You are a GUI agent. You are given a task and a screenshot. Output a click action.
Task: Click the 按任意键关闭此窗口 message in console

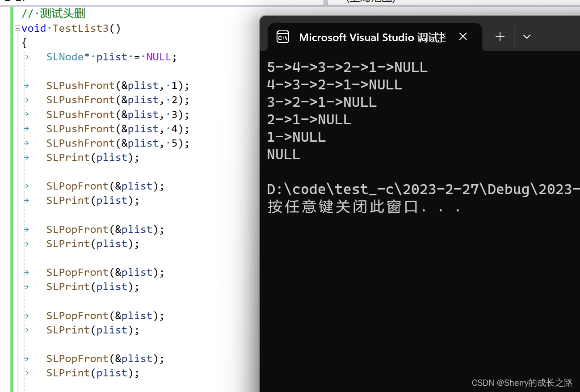pyautogui.click(x=364, y=207)
